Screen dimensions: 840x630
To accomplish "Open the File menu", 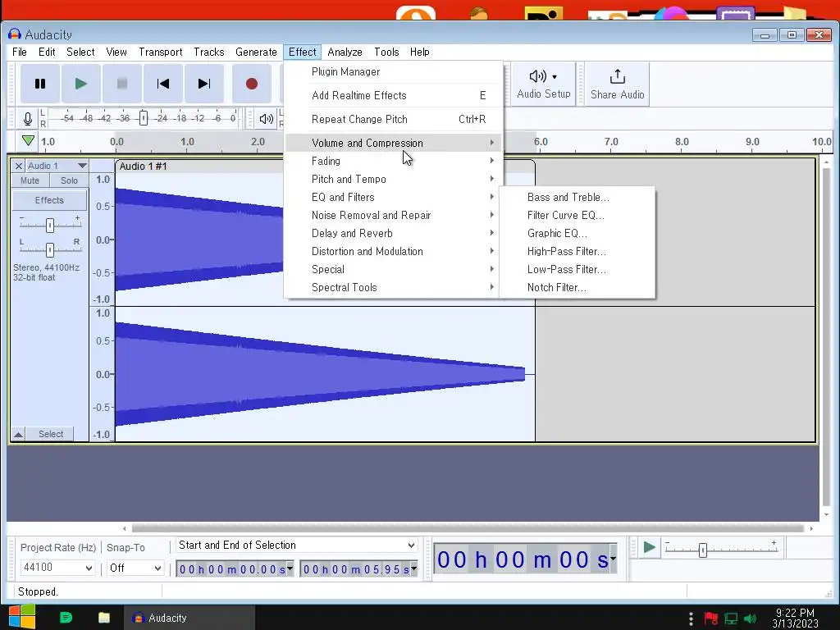I will click(x=20, y=52).
